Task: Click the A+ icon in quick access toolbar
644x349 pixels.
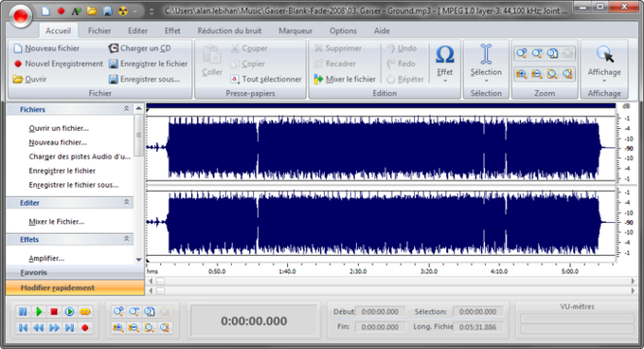Action: tap(76, 11)
